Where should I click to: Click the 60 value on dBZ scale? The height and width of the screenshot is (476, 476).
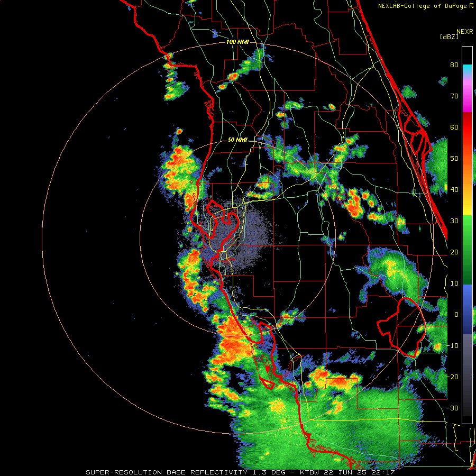pos(454,127)
